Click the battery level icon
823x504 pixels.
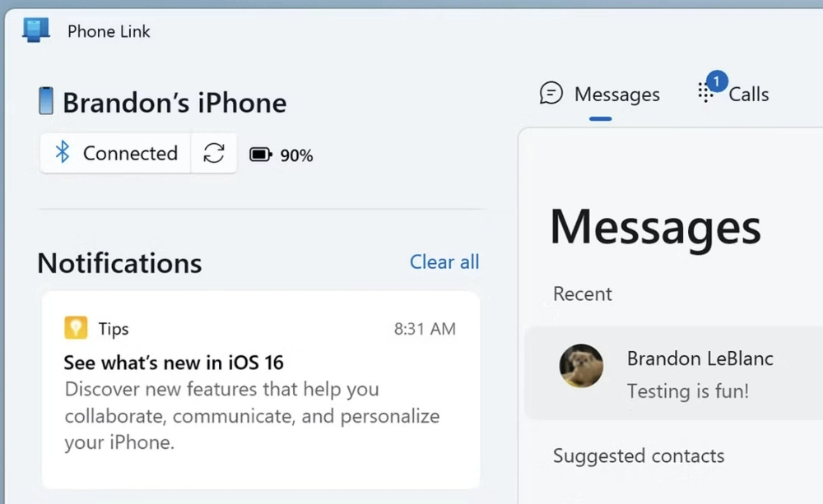click(x=261, y=155)
